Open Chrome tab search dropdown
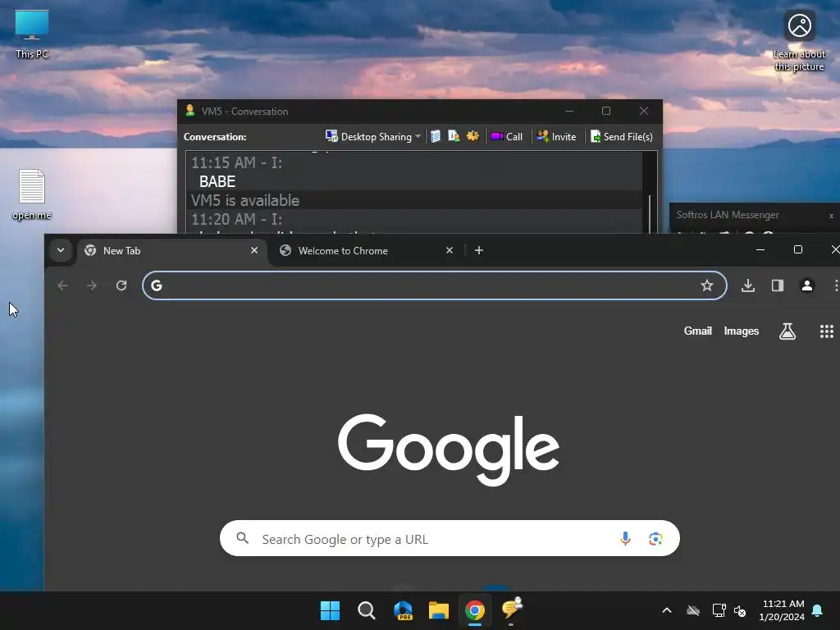This screenshot has width=840, height=630. click(61, 250)
